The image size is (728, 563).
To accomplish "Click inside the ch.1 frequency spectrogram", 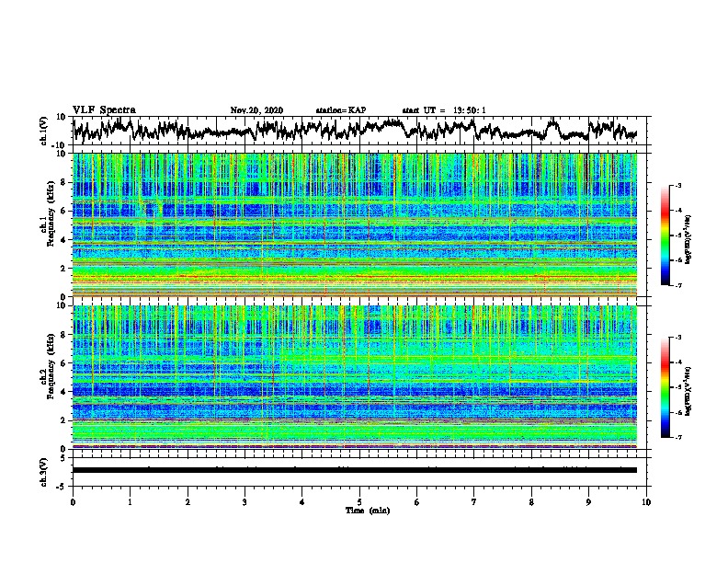I will tap(355, 224).
